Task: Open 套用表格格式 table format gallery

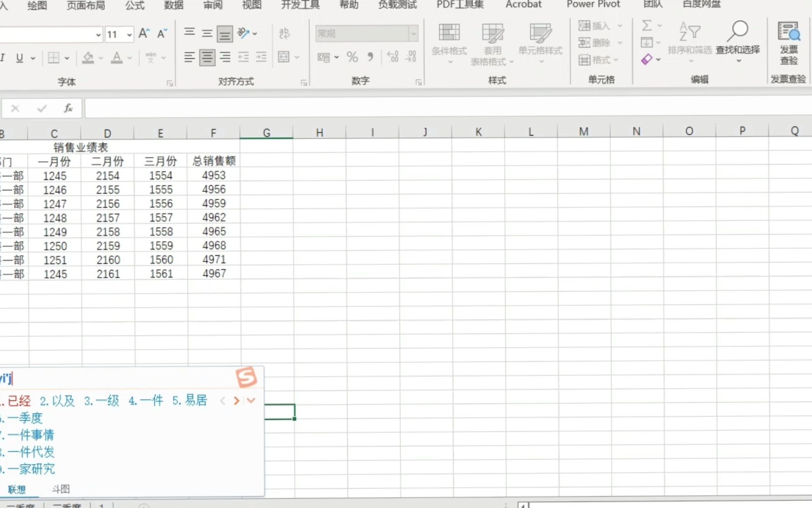Action: (492, 45)
